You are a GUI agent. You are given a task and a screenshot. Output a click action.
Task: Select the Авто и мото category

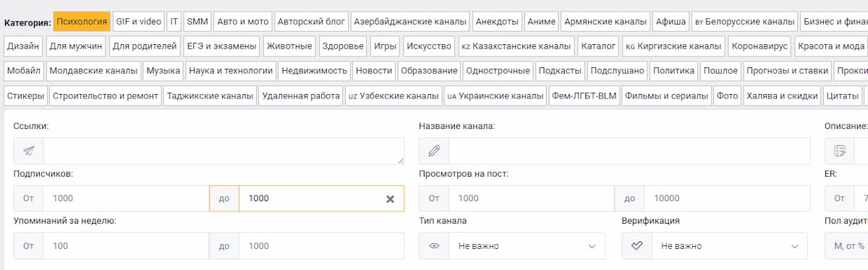coord(243,22)
